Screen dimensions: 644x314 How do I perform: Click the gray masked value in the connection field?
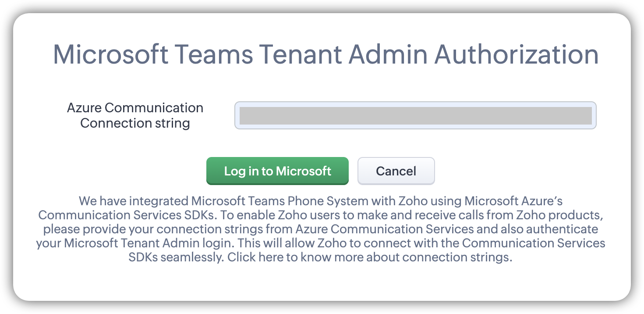click(415, 115)
